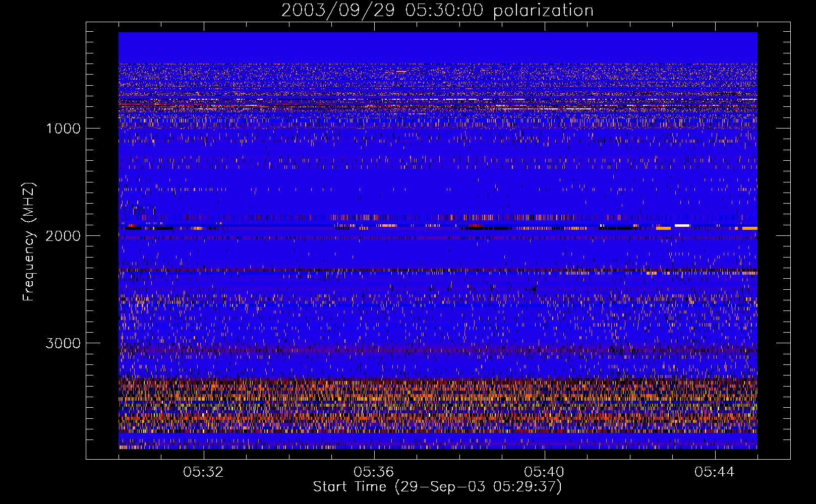Click the 3000 frequency tick label
Viewport: 816px width, 504px height.
click(63, 343)
